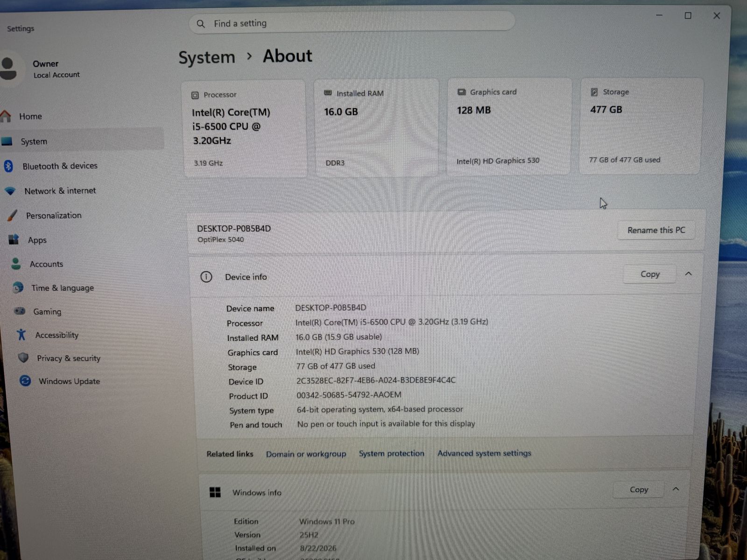This screenshot has height=560, width=747.
Task: Click the Owner account name
Action: pyautogui.click(x=45, y=63)
